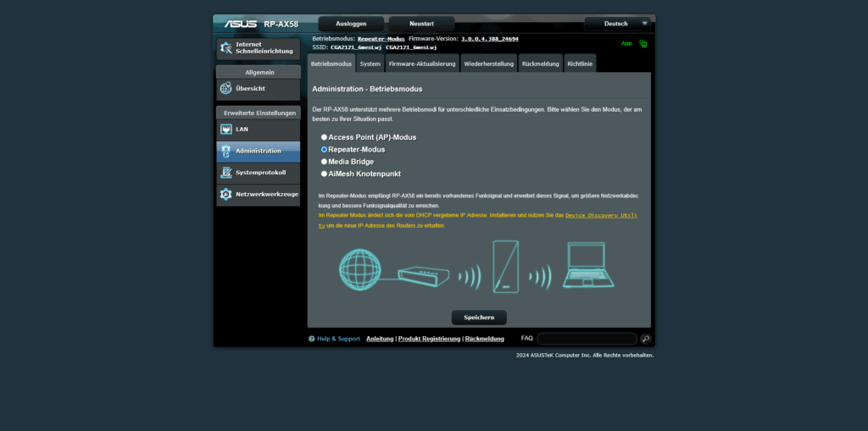868x431 pixels.
Task: Open LAN settings via its icon
Action: [225, 130]
